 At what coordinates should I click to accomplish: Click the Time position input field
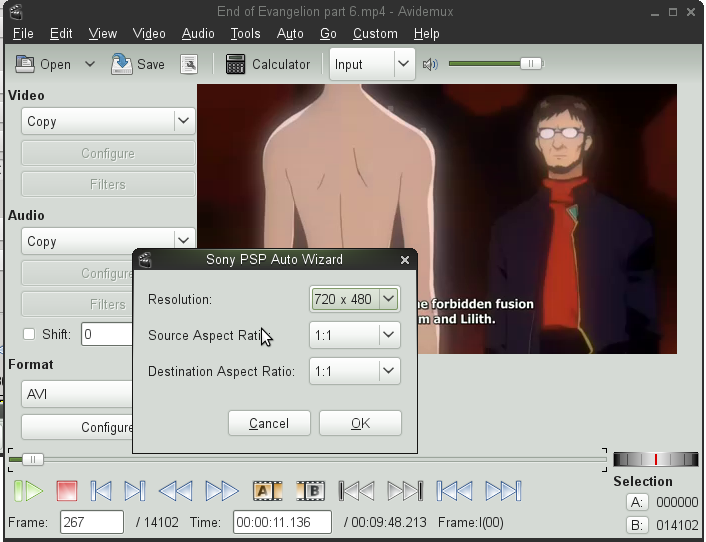(282, 522)
